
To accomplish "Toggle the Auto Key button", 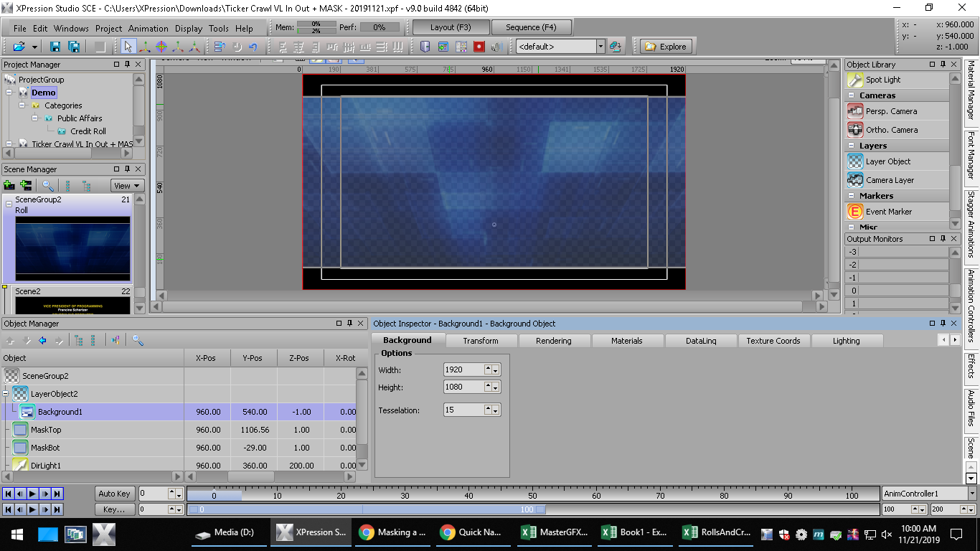I will pyautogui.click(x=114, y=494).
